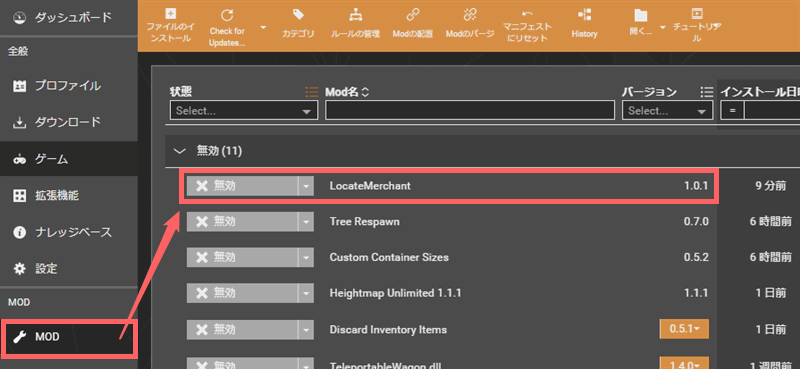Sort by the Mod名 column header
Viewport: 800px width, 369px height.
click(346, 92)
